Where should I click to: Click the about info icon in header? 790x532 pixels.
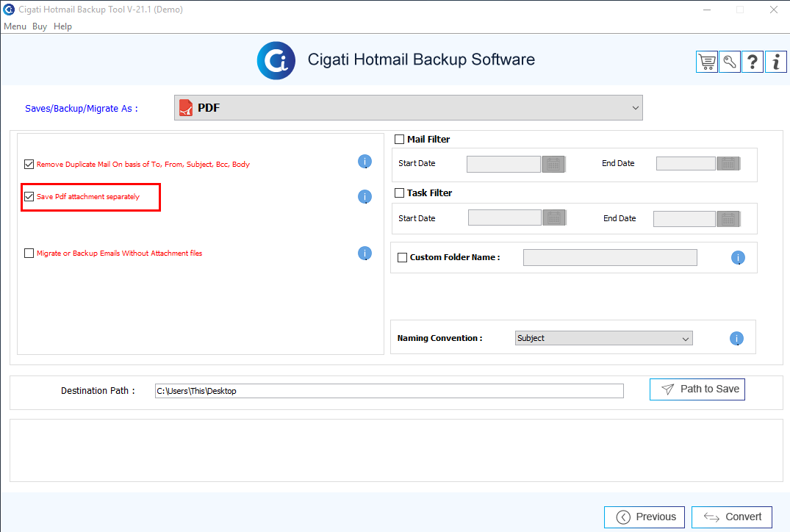point(776,62)
